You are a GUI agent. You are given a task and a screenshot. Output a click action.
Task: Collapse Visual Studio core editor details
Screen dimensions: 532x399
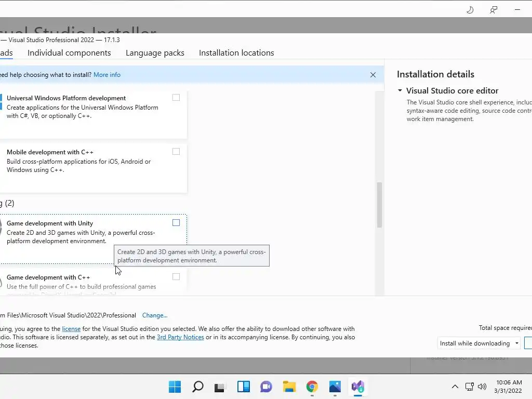(x=400, y=90)
